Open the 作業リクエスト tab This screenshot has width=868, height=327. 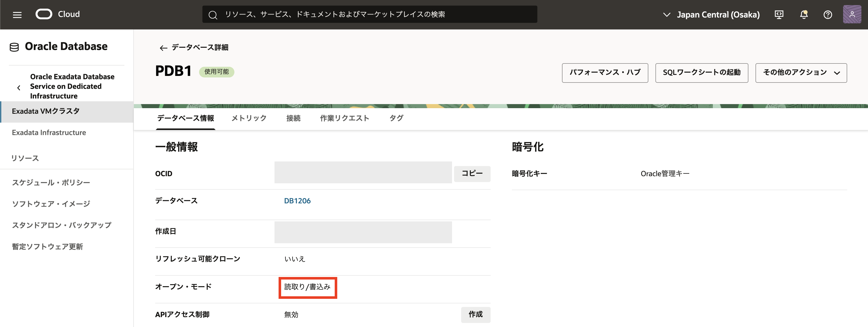[344, 118]
